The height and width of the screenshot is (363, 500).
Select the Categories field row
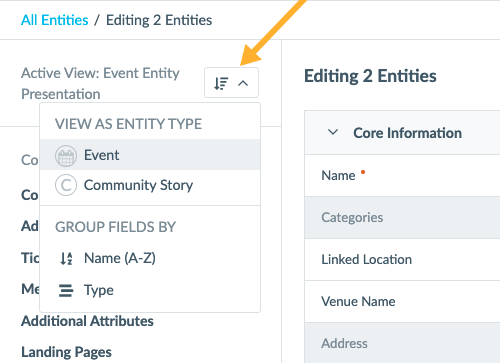pyautogui.click(x=402, y=218)
